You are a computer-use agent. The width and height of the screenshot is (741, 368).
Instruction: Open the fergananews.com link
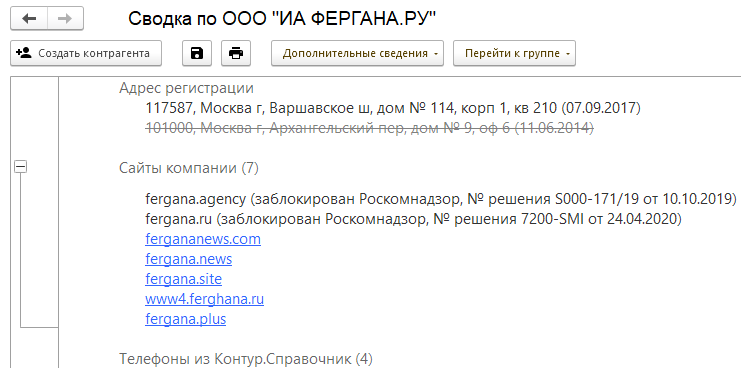[203, 239]
